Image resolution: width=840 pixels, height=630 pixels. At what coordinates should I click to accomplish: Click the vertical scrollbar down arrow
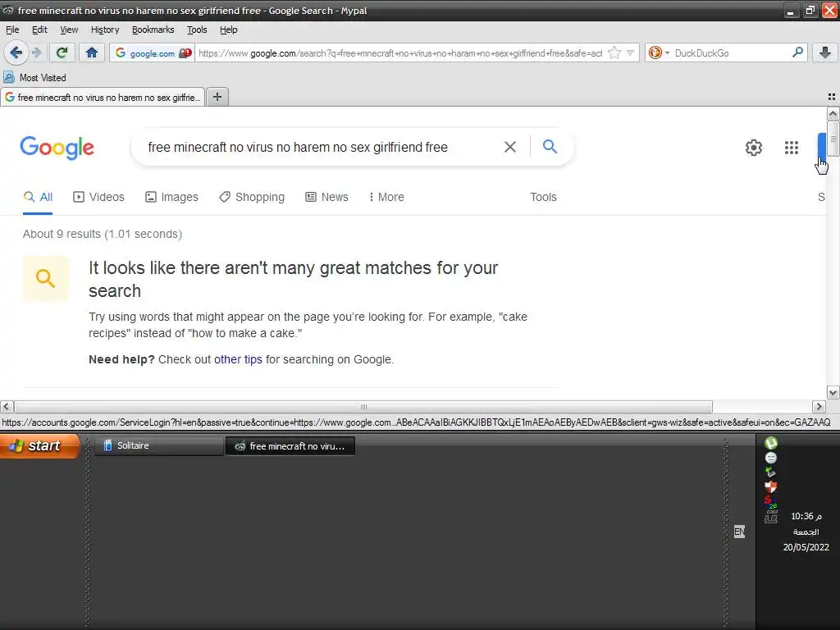coord(833,393)
